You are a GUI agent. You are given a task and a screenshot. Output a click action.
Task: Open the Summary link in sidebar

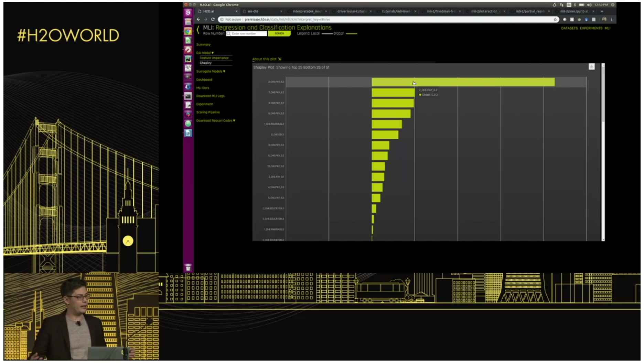[203, 44]
